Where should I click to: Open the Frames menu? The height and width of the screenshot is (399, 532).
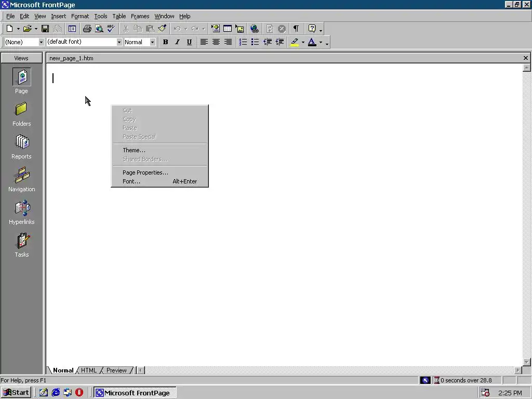pyautogui.click(x=140, y=16)
